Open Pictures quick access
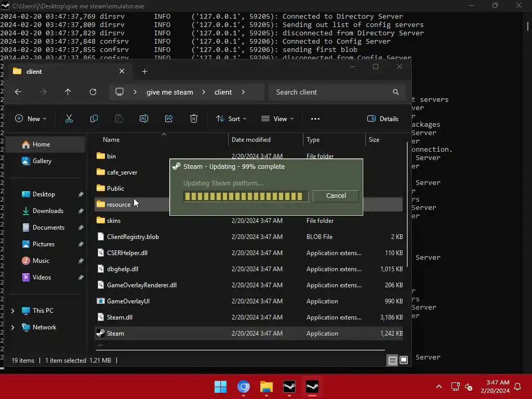Screen dimensions: 532x399 [46, 244]
